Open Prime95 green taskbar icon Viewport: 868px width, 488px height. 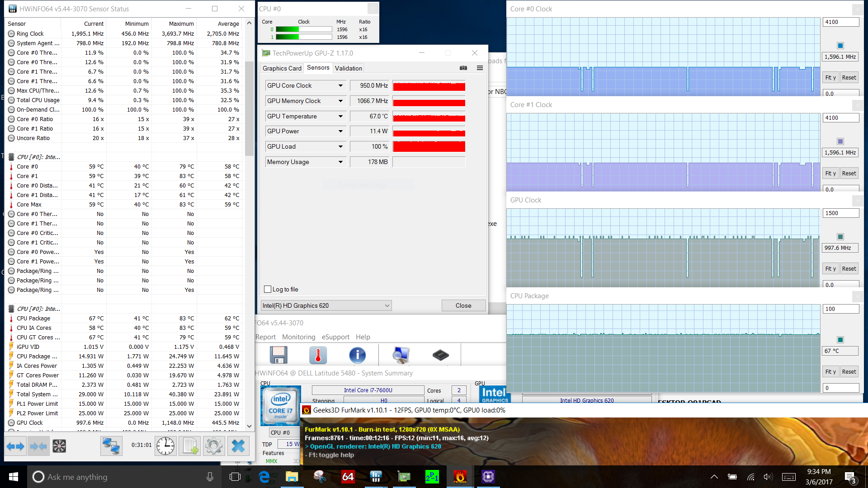point(432,477)
